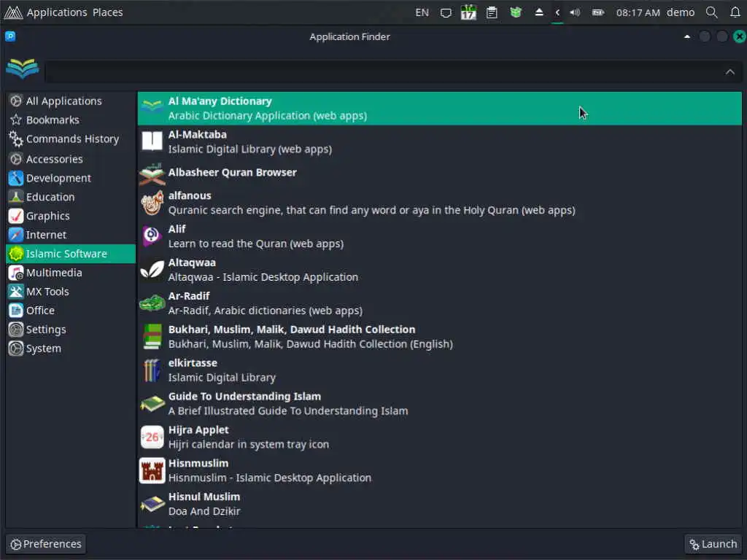Click the Hisnmuslim castle icon
The image size is (747, 560).
[152, 470]
